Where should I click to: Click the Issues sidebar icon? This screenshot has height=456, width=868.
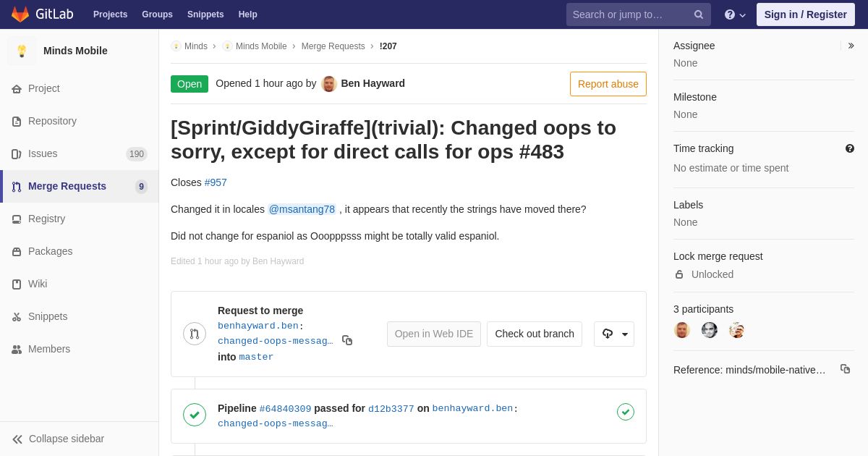coord(17,154)
